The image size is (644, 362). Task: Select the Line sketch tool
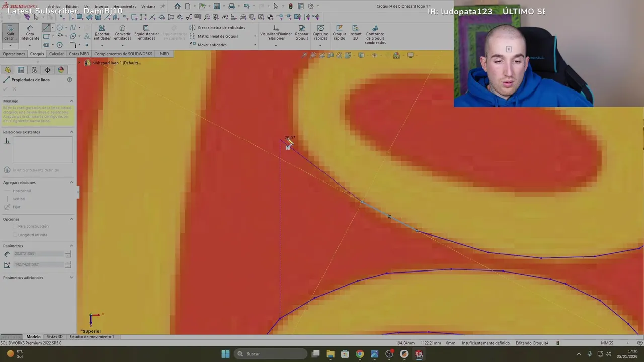click(x=46, y=28)
